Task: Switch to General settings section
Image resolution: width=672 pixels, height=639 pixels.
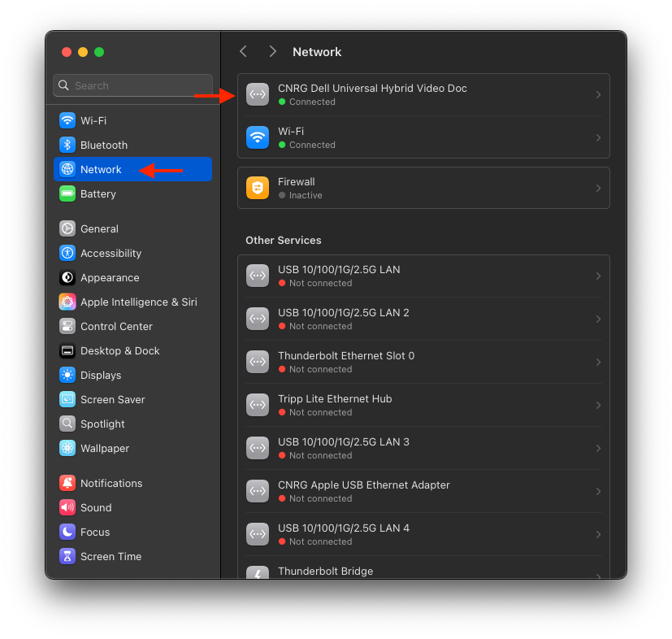Action: click(99, 228)
